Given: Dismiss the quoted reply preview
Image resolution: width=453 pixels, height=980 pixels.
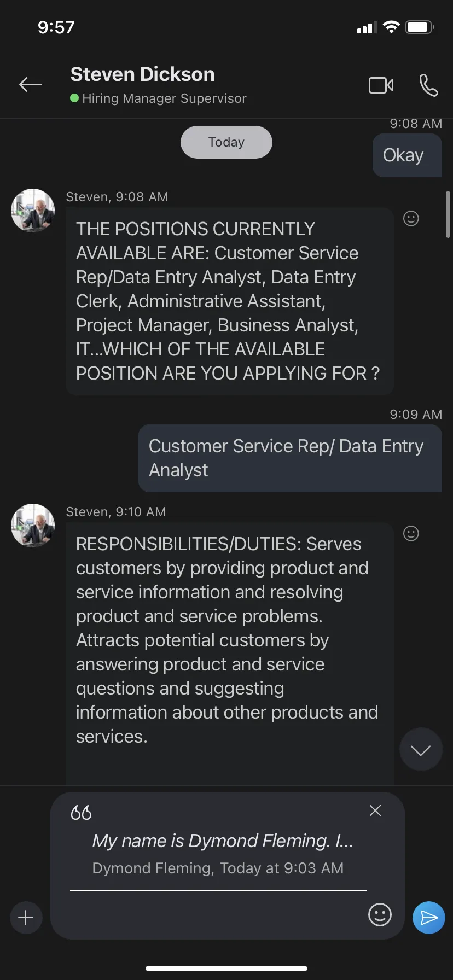Looking at the screenshot, I should [375, 810].
